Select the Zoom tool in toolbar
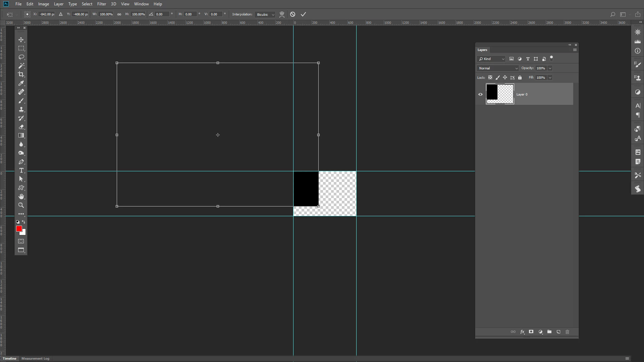 coord(21,205)
